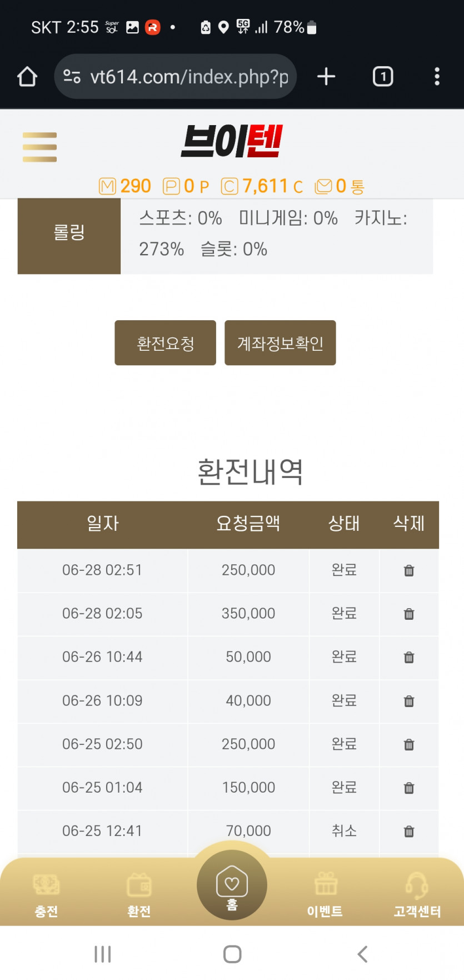Tap the browser URL address bar

point(176,77)
